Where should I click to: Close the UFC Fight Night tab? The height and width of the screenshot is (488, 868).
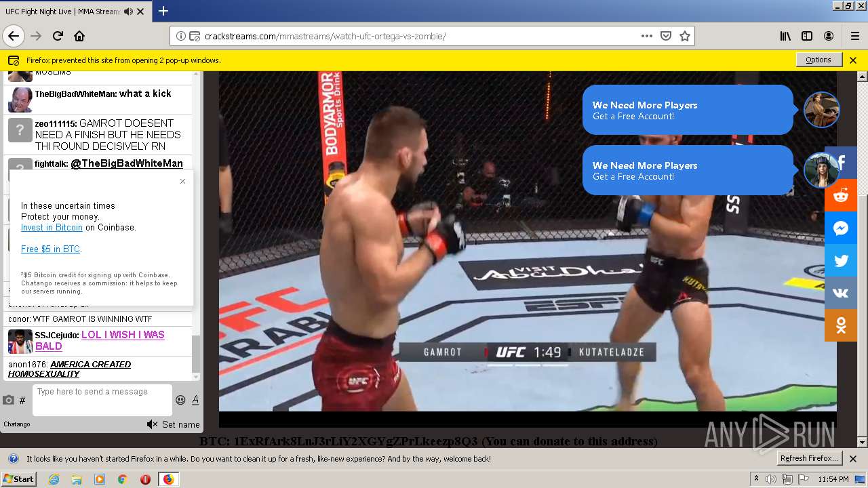140,12
